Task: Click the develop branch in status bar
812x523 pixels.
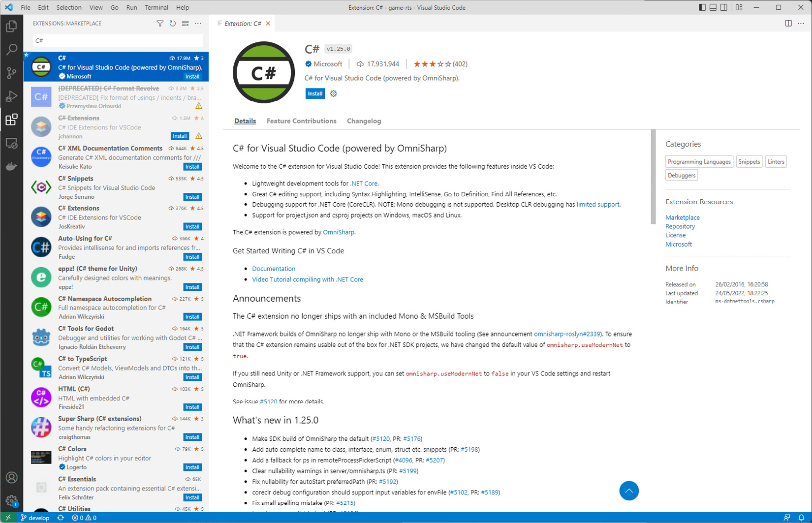Action: (x=35, y=518)
